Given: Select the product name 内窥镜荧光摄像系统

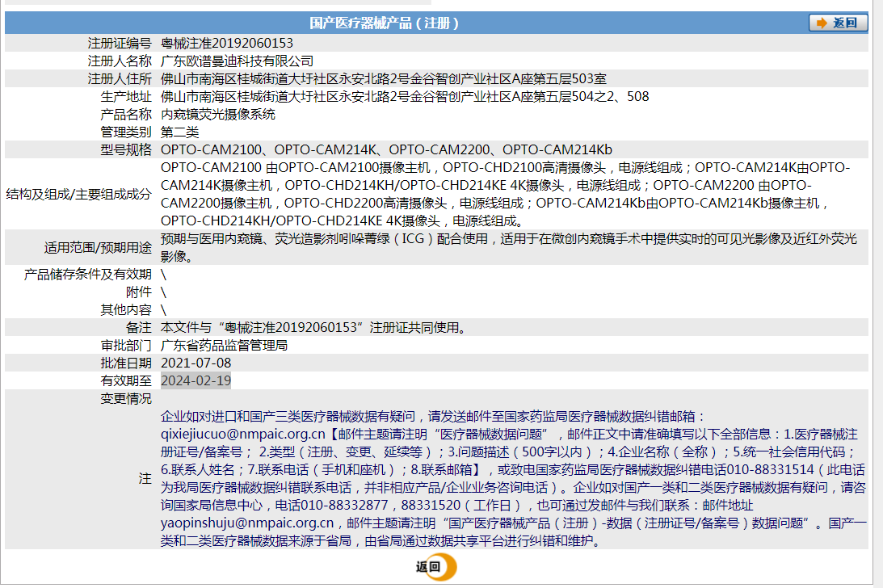Looking at the screenshot, I should click(218, 115).
